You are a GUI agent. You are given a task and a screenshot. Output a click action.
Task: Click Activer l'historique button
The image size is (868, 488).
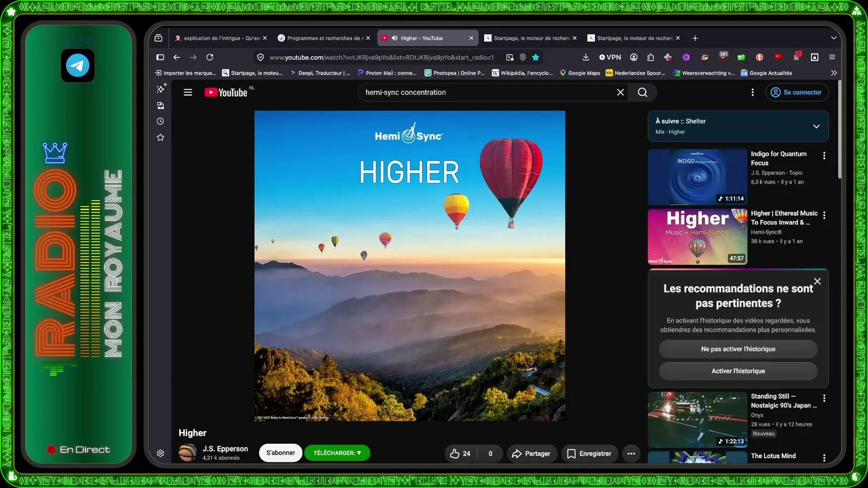tap(738, 371)
